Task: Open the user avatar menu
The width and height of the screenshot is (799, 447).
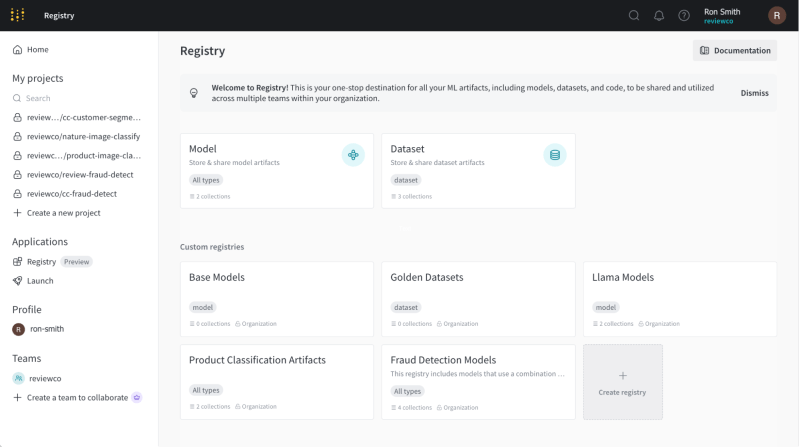Action: pyautogui.click(x=777, y=15)
